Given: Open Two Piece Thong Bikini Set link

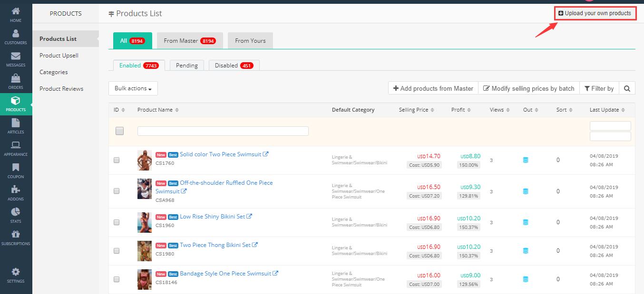Looking at the screenshot, I should tap(215, 245).
